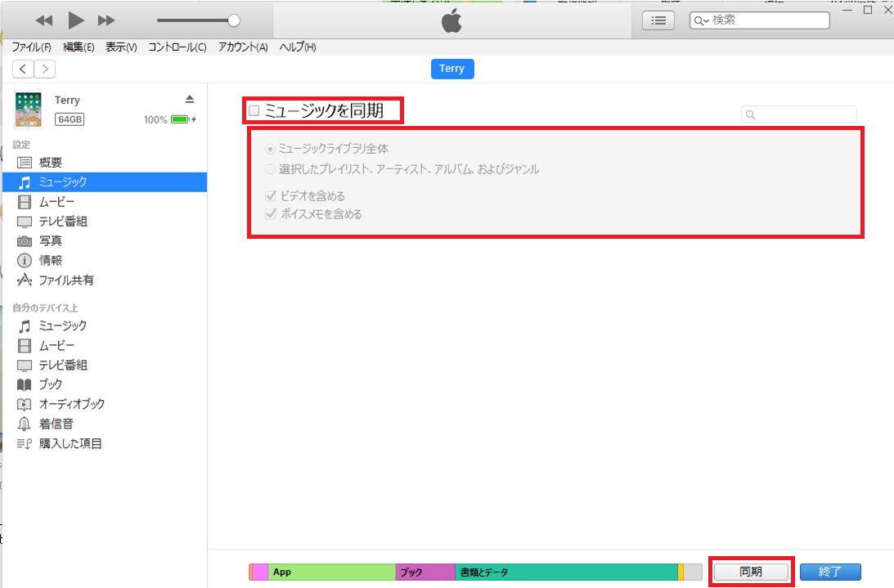The width and height of the screenshot is (894, 588).
Task: Click the volume slider knob
Action: (x=234, y=20)
